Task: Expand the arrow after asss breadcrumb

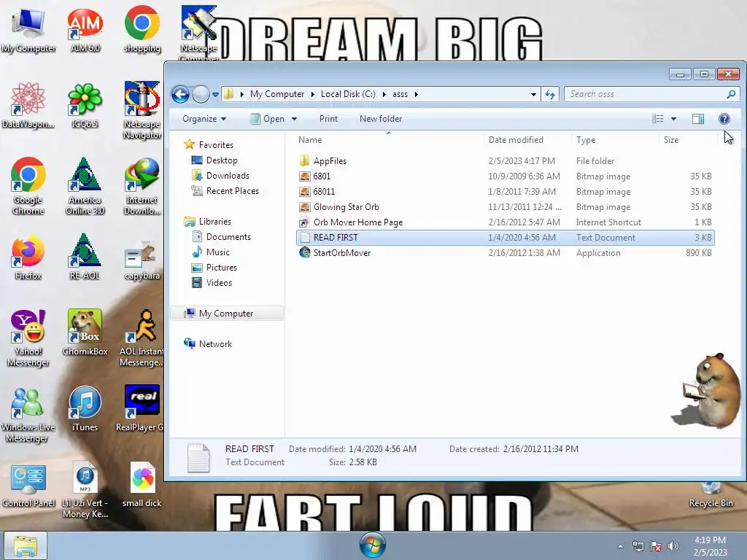Action: click(417, 94)
